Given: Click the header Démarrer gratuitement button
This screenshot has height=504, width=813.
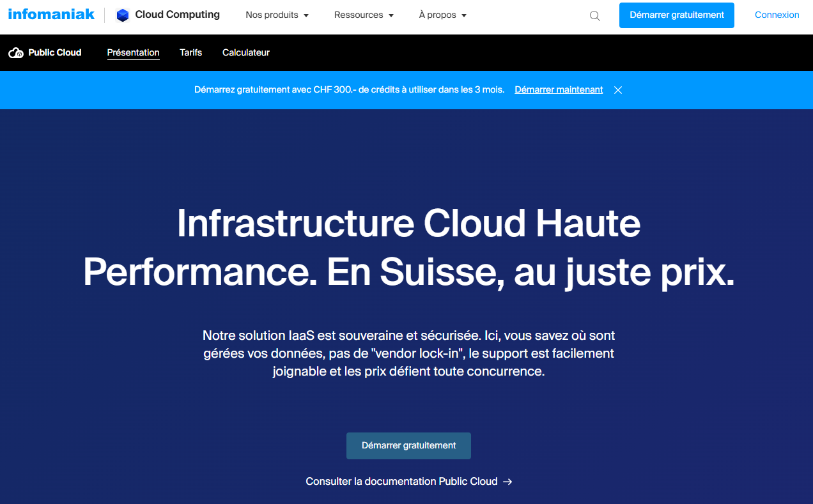Looking at the screenshot, I should [x=676, y=15].
